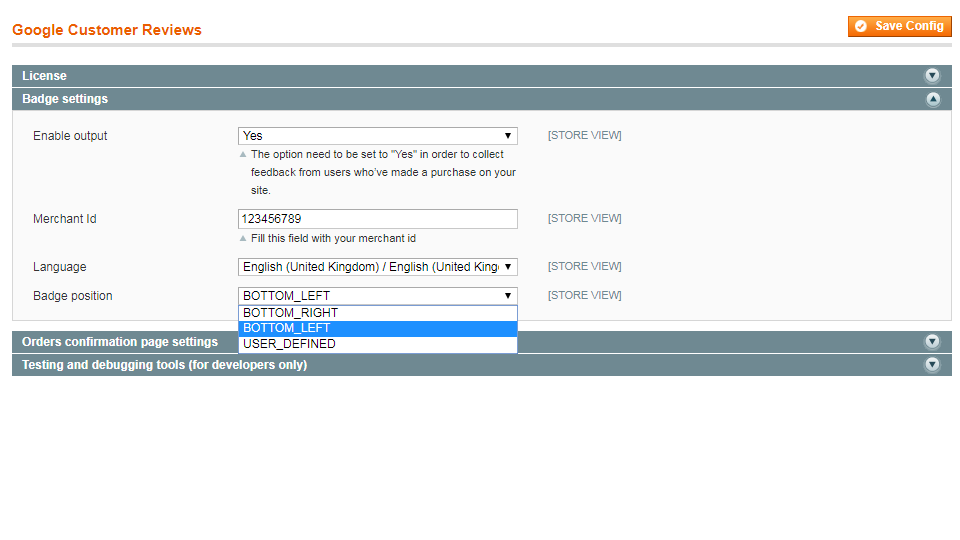Click the Merchant Id label
The image size is (960, 540).
coord(64,219)
